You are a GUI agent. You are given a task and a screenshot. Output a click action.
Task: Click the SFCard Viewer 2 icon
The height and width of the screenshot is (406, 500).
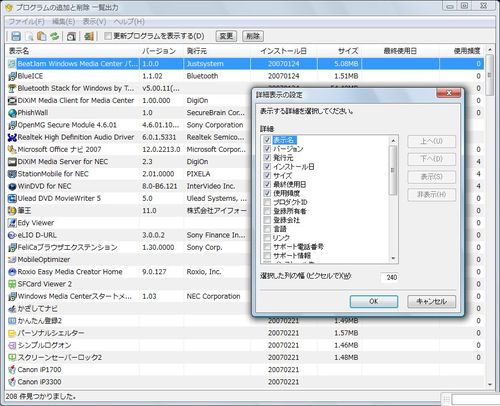pyautogui.click(x=12, y=284)
